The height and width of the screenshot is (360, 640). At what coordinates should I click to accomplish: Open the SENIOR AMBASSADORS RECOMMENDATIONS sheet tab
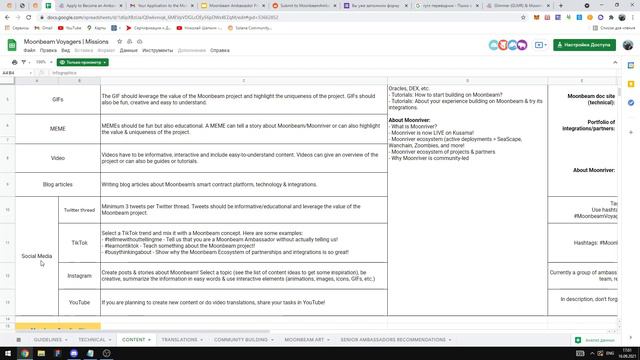tap(393, 340)
